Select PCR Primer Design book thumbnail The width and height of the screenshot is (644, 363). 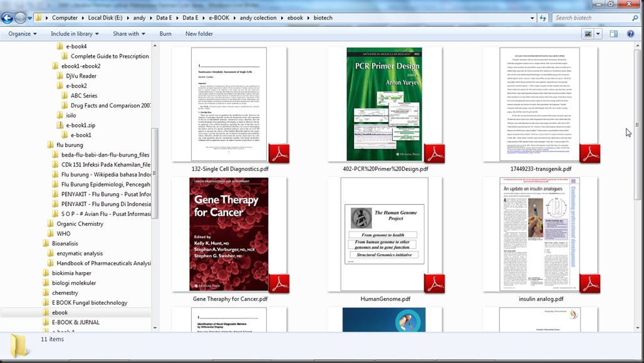[384, 104]
